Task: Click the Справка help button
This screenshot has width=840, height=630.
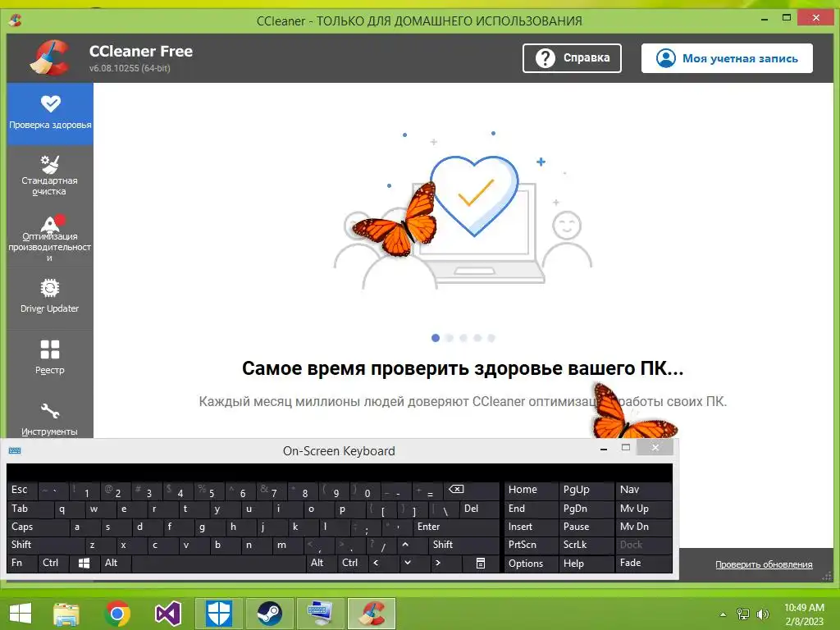Action: tap(572, 58)
